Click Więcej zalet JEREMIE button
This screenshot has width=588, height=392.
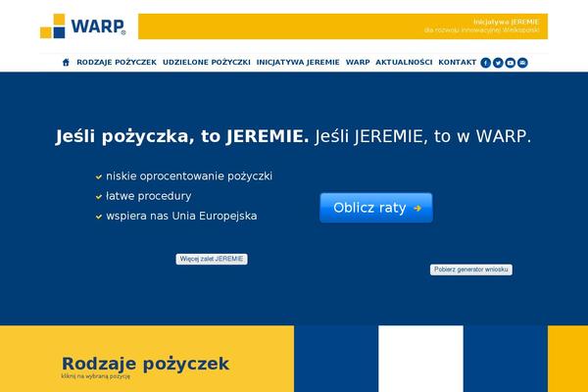212,259
